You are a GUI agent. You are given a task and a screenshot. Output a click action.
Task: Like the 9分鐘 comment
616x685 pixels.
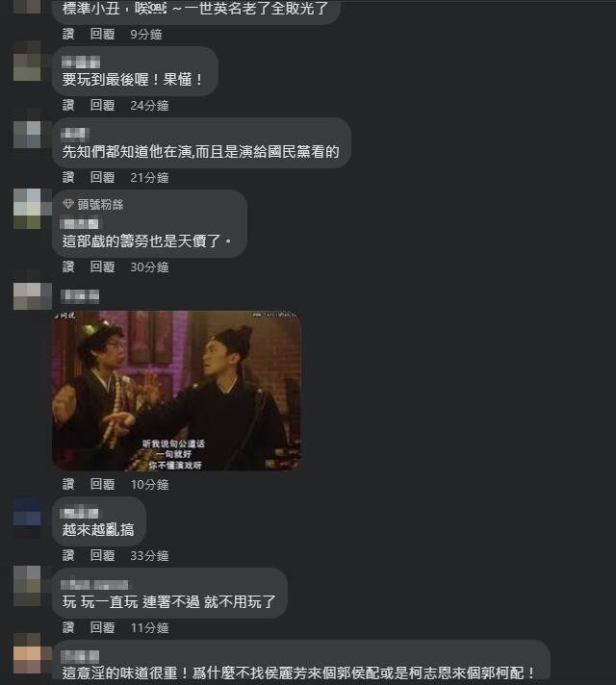68,34
